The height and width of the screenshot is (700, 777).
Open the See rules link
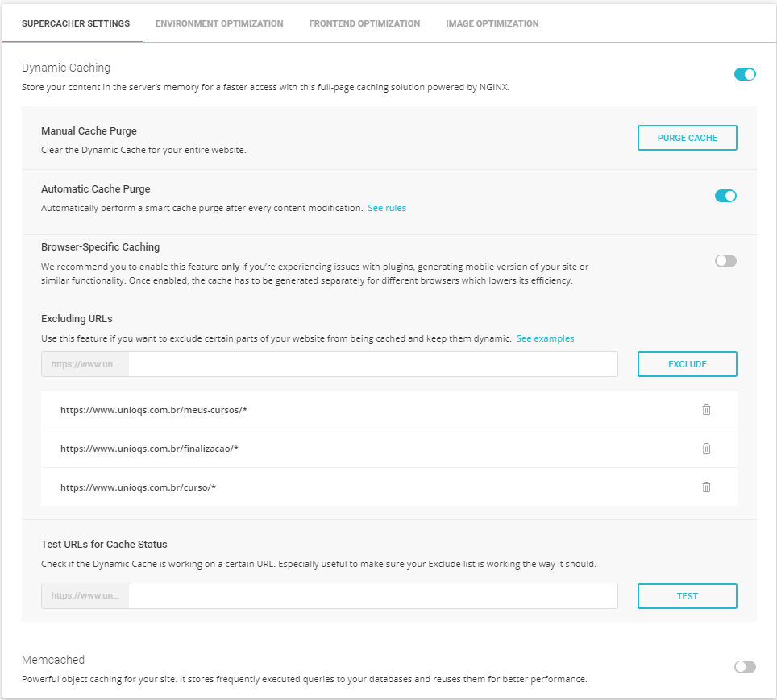387,208
